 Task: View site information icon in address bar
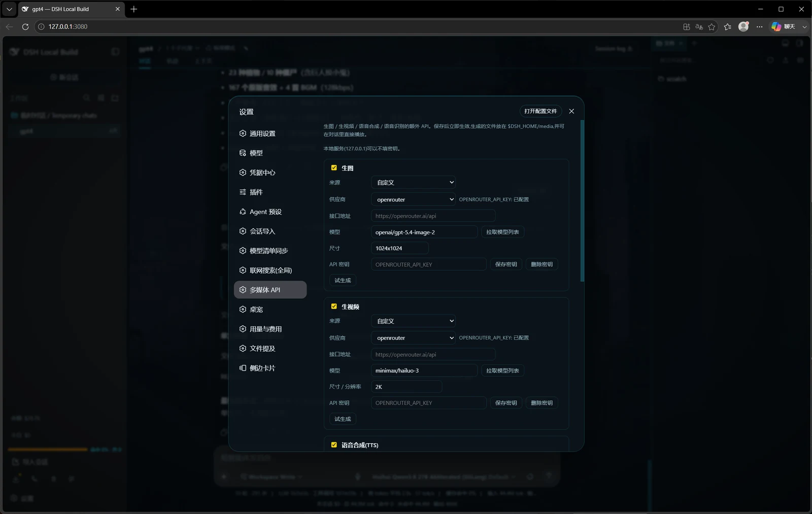[x=42, y=26]
